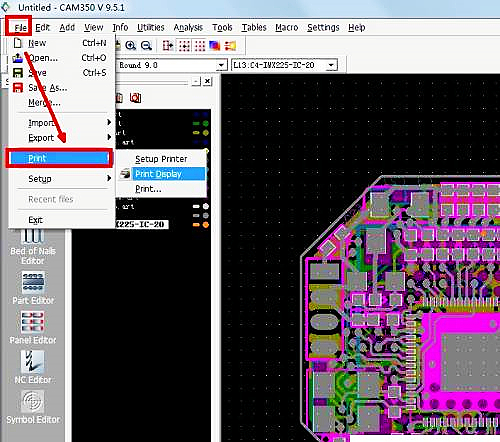
Task: Open the Utilities menu
Action: 151,27
